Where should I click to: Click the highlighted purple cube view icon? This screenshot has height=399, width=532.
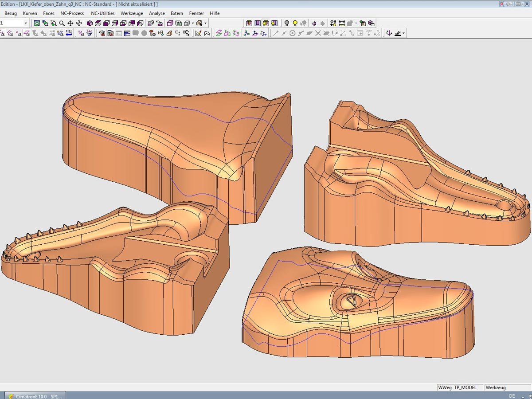[x=170, y=23]
